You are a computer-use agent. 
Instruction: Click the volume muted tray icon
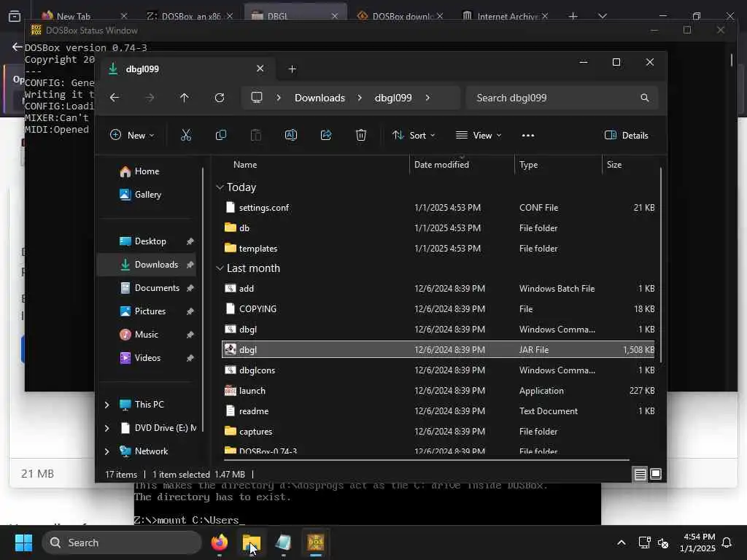(662, 542)
